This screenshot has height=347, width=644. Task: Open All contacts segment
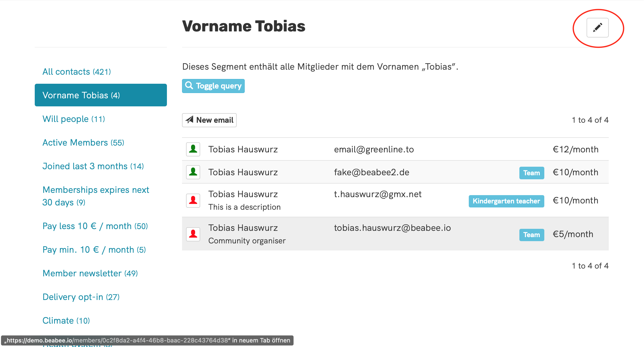point(77,72)
